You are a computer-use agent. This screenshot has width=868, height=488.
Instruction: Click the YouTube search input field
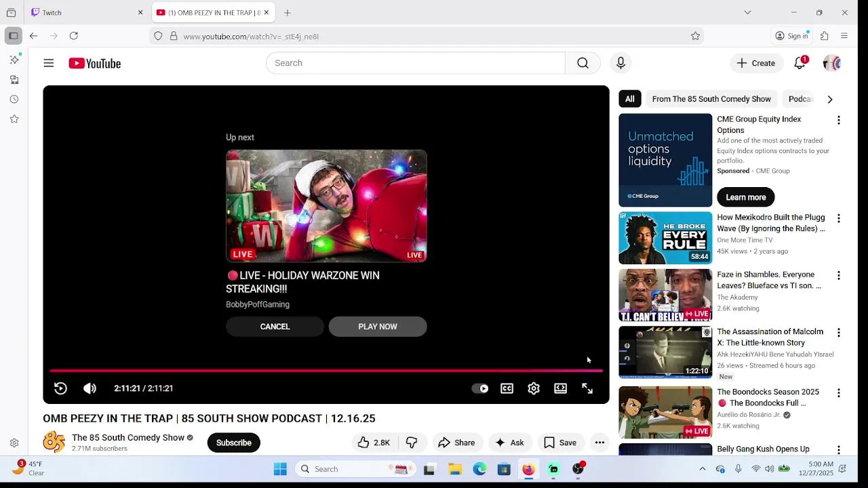(415, 63)
